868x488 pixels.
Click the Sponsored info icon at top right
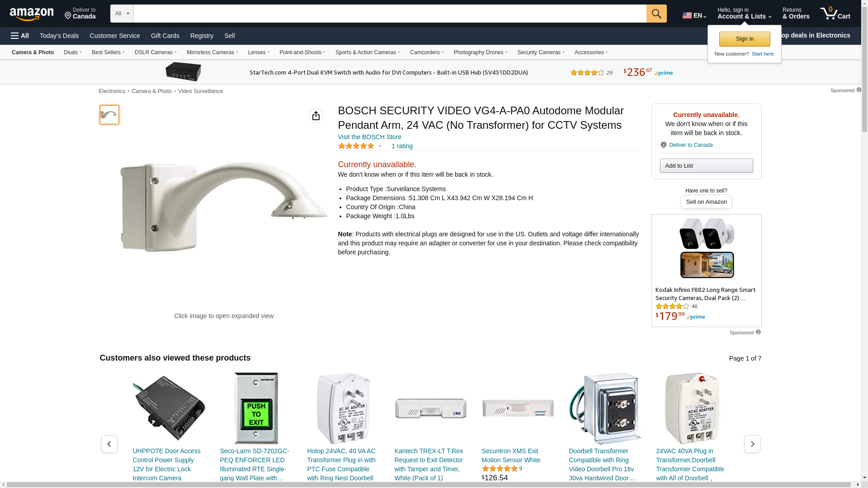click(859, 90)
